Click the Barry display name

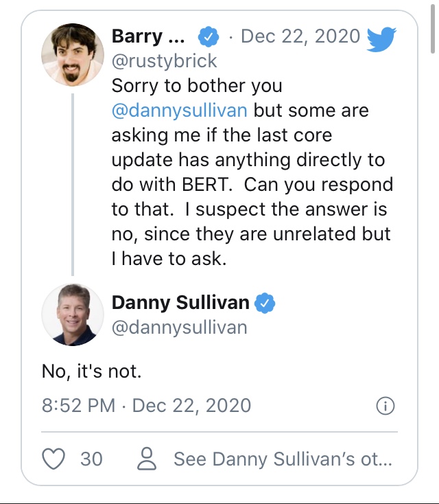(148, 36)
